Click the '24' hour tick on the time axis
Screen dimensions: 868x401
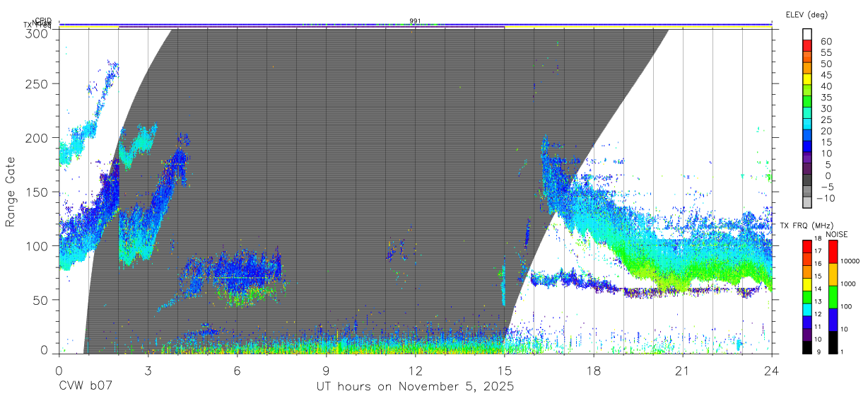pos(771,370)
